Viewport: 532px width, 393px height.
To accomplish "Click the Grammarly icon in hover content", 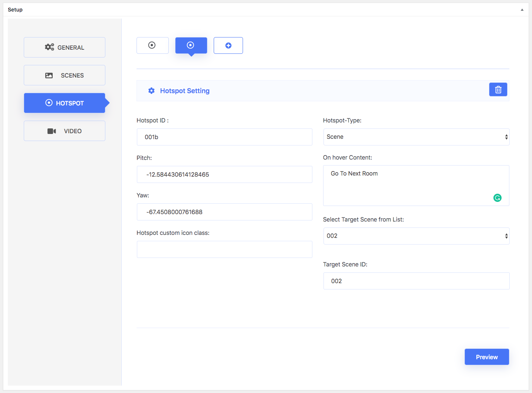I will tap(497, 198).
